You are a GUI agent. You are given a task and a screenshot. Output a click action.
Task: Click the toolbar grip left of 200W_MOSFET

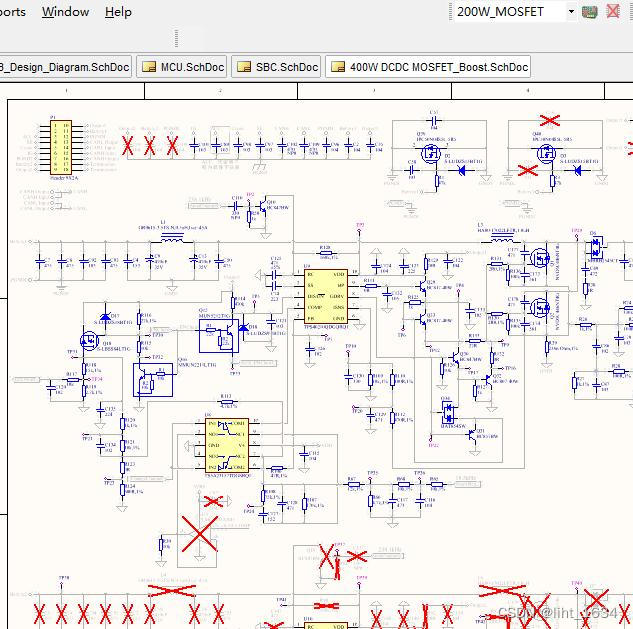[451, 12]
